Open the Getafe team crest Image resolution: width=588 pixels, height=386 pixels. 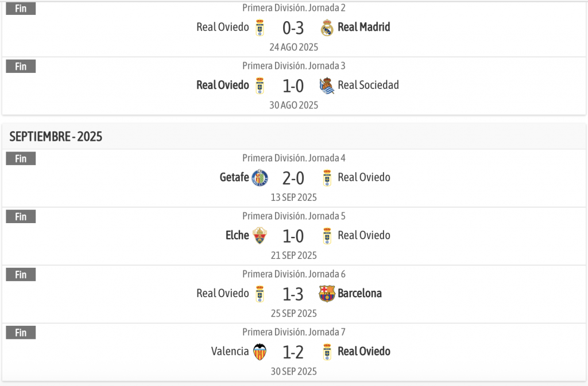(260, 178)
